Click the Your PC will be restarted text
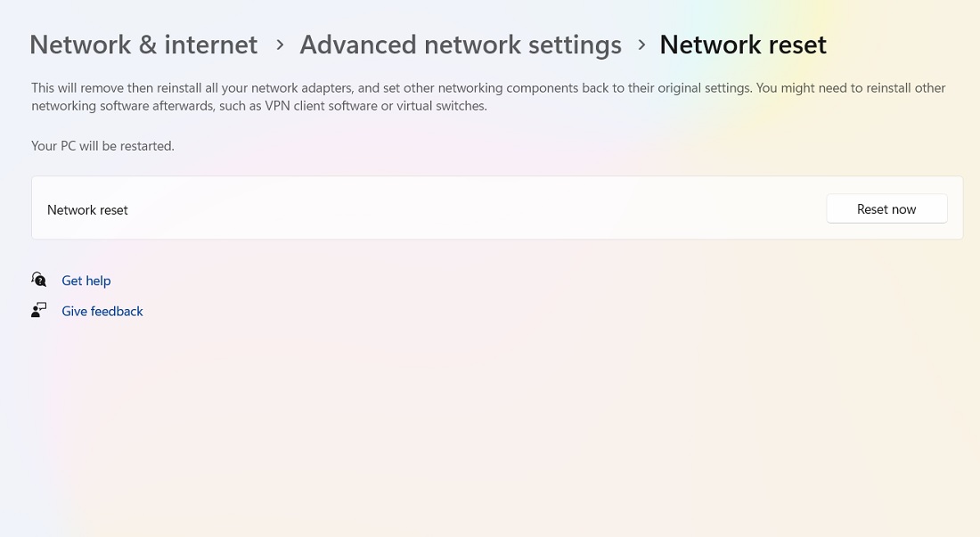Viewport: 980px width, 537px height. (102, 145)
